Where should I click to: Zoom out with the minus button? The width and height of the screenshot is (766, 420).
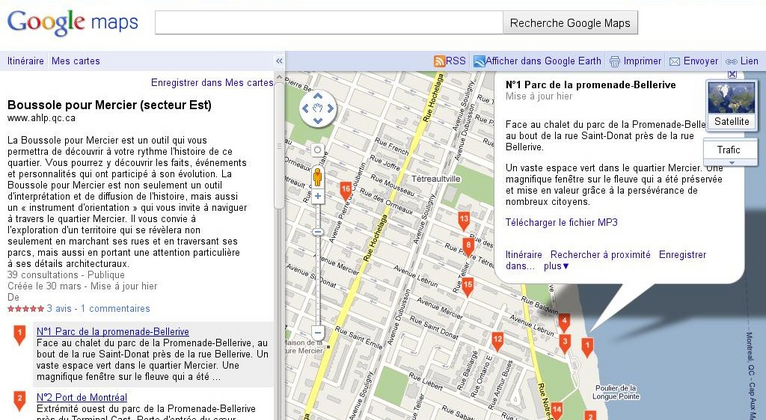[318, 334]
